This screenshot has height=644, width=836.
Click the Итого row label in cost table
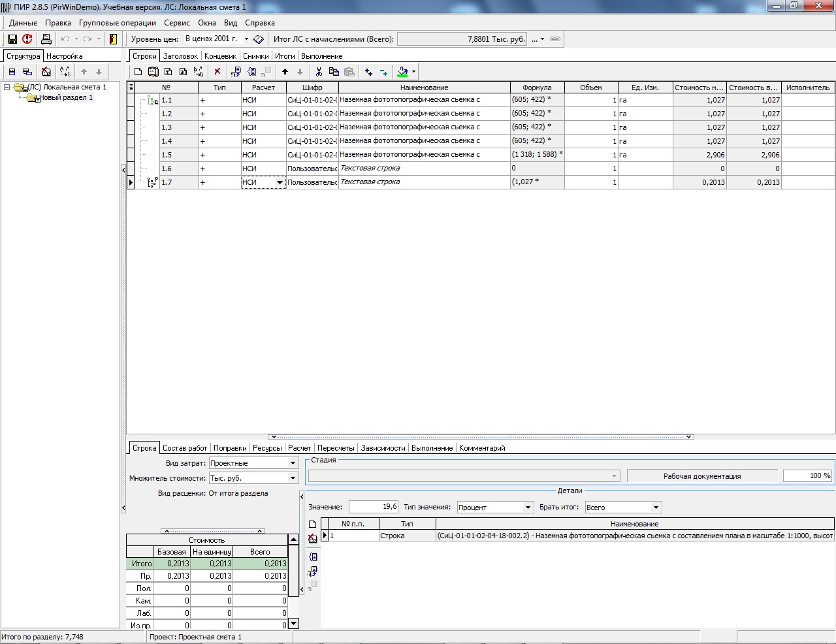click(x=141, y=564)
